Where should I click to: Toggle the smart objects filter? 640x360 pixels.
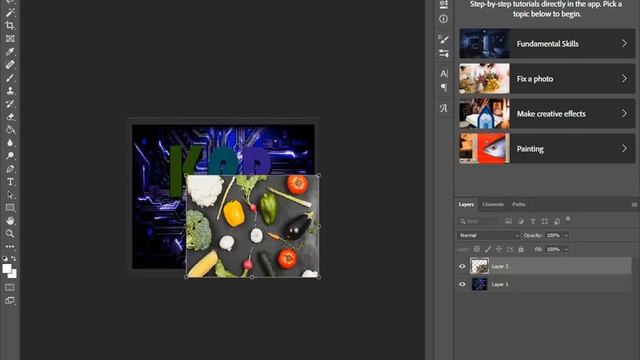557,221
